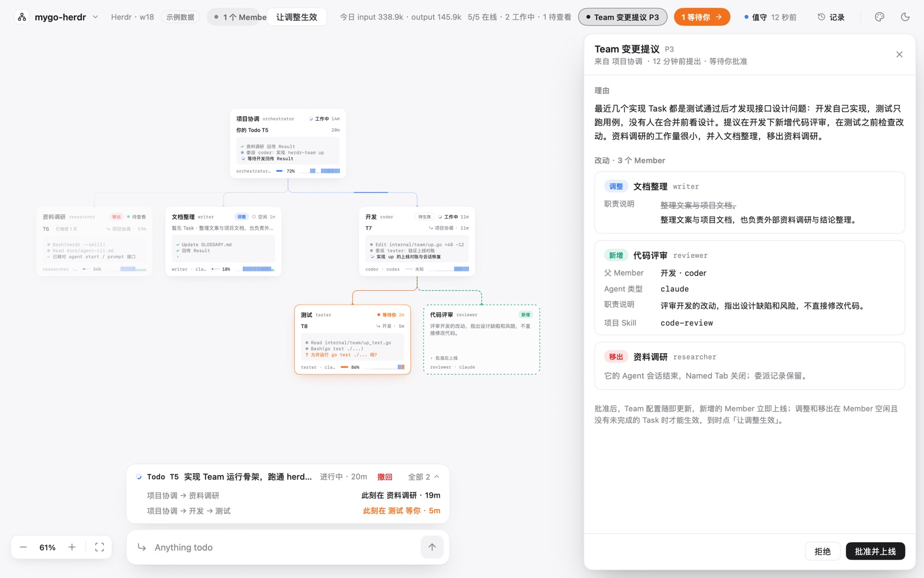The image size is (924, 578).
Task: Open the 资料调研 researcher card
Action: pos(94,242)
